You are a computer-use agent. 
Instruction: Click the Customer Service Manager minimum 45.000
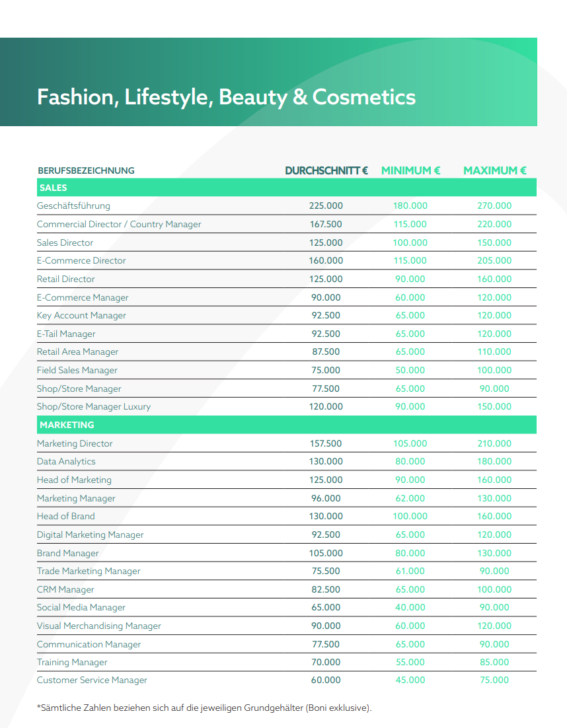click(410, 680)
